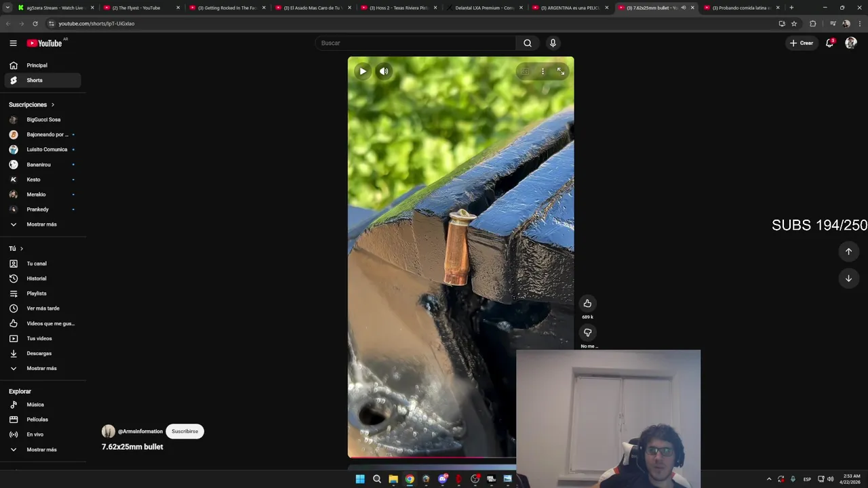Open Kesto subscription channel
The image size is (868, 488).
point(43,180)
